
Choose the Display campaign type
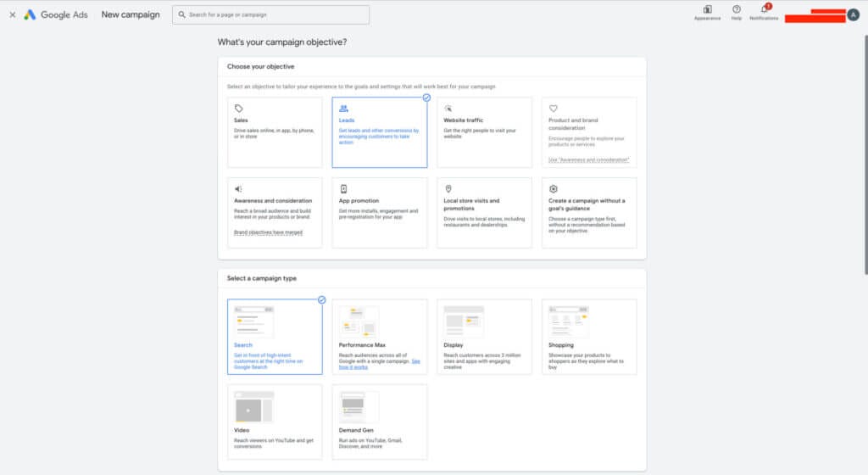point(484,337)
